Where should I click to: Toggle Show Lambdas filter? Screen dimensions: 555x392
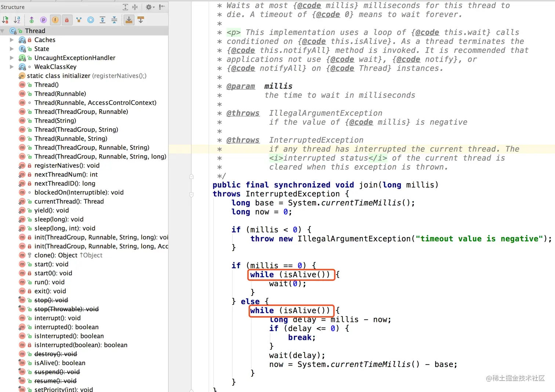pos(79,20)
